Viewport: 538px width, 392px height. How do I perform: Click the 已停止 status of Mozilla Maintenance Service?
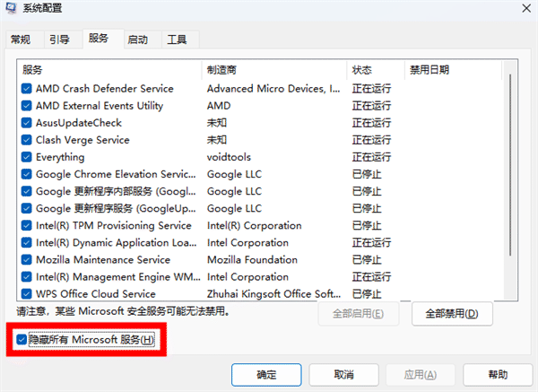[x=367, y=260]
